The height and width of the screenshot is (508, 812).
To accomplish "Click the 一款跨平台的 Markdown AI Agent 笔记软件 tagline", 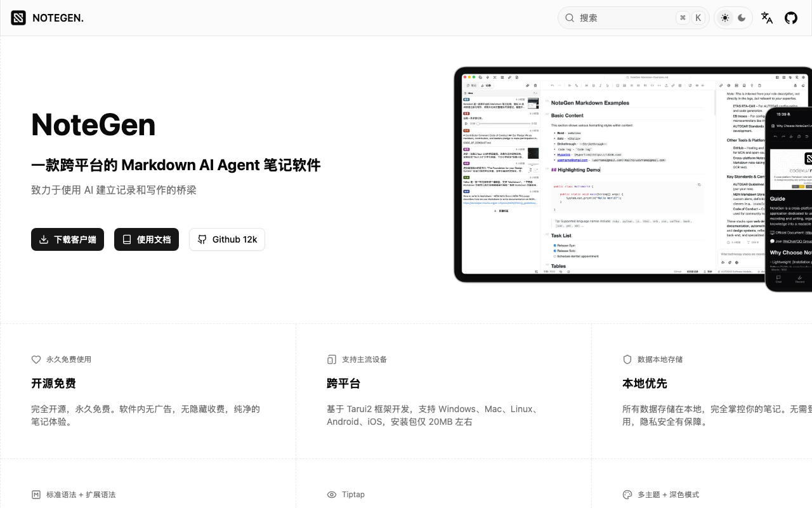I will tap(176, 165).
